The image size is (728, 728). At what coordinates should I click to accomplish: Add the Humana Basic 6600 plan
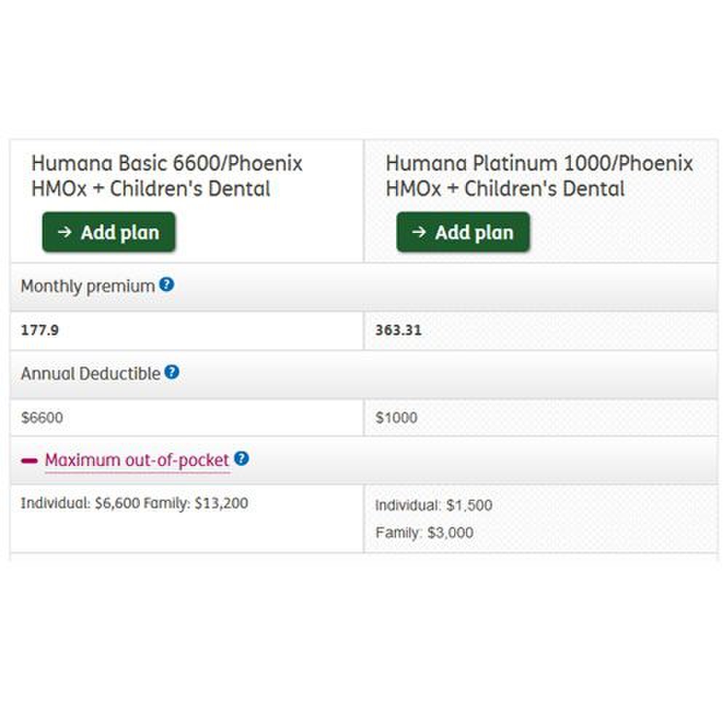tap(109, 232)
